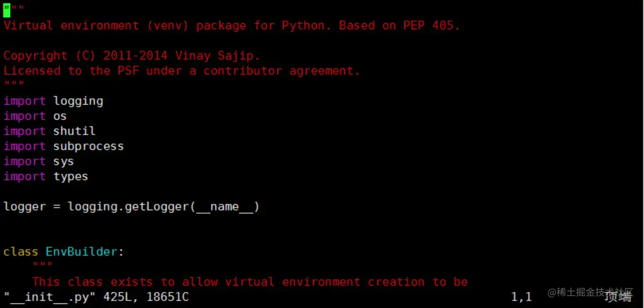Click the class keyword
Image resolution: width=644 pixels, height=308 pixels.
tap(21, 252)
